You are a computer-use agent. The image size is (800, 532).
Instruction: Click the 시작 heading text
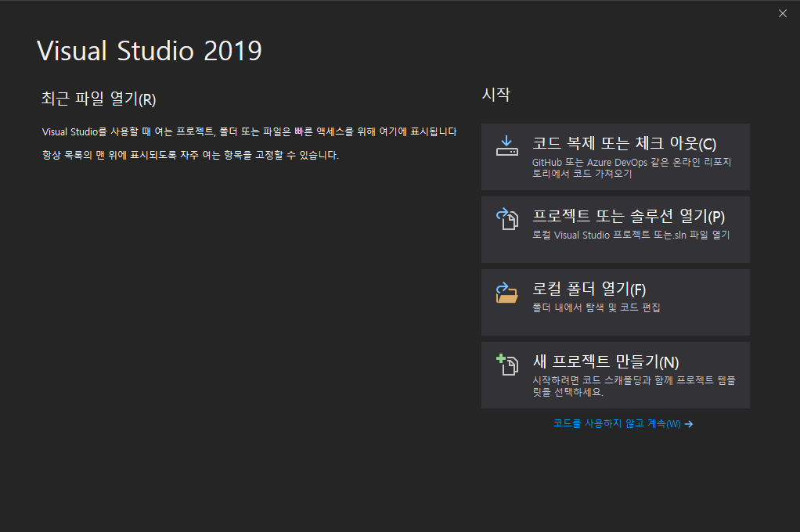pos(496,95)
